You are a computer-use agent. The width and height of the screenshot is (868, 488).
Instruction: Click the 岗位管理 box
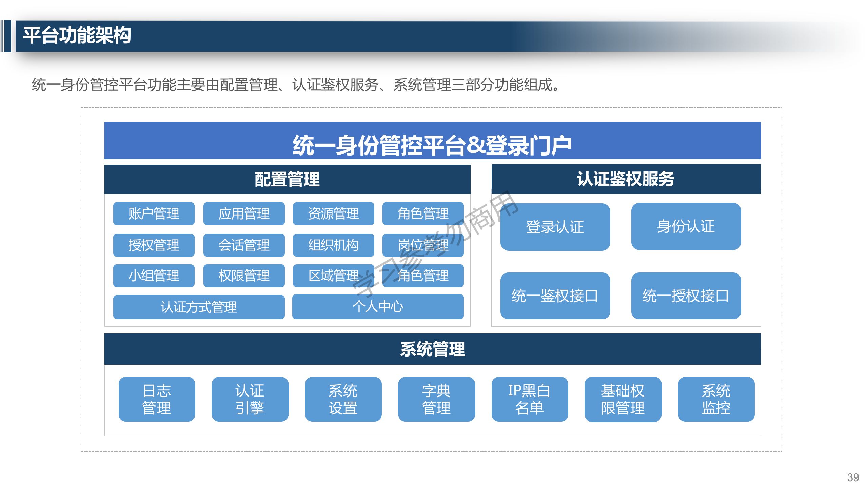click(x=423, y=245)
